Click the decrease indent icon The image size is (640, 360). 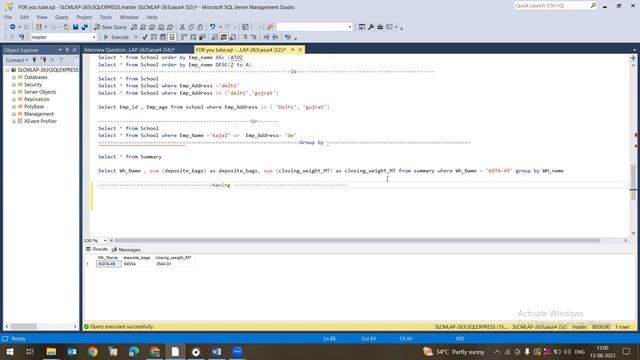(266, 37)
